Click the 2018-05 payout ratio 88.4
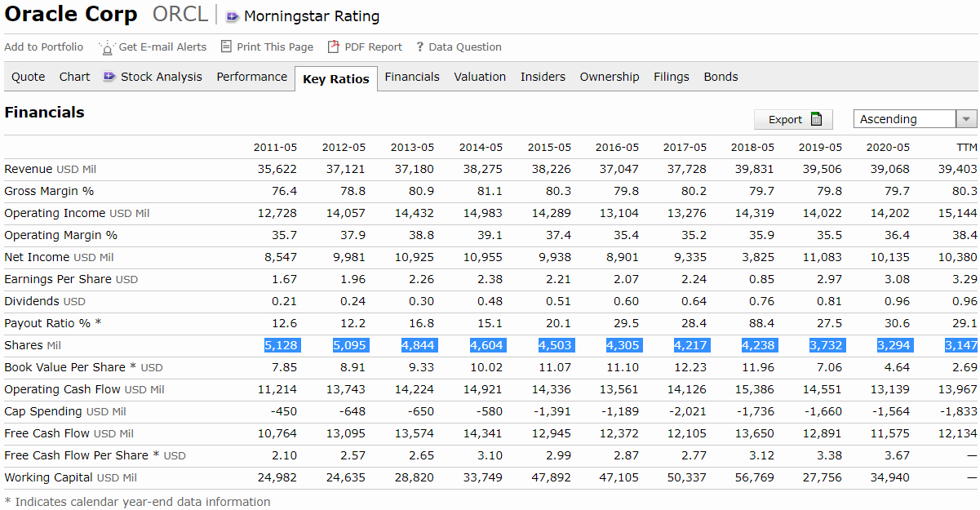 pos(761,323)
